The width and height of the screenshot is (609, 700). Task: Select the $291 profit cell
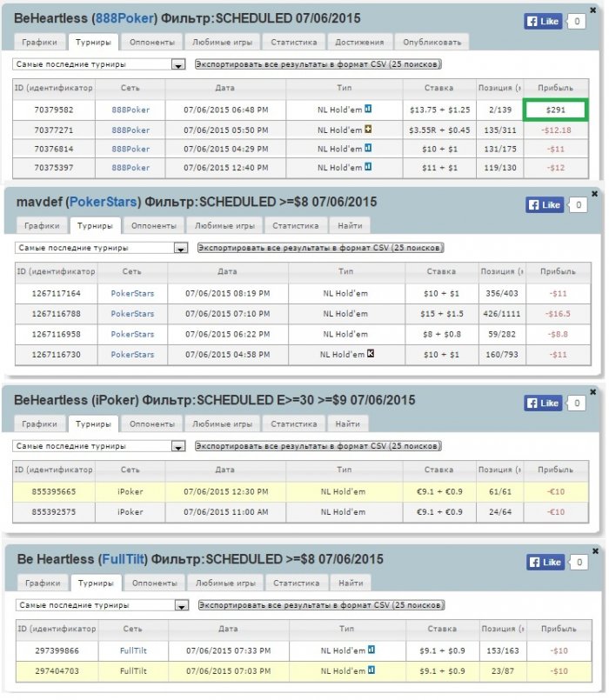555,110
